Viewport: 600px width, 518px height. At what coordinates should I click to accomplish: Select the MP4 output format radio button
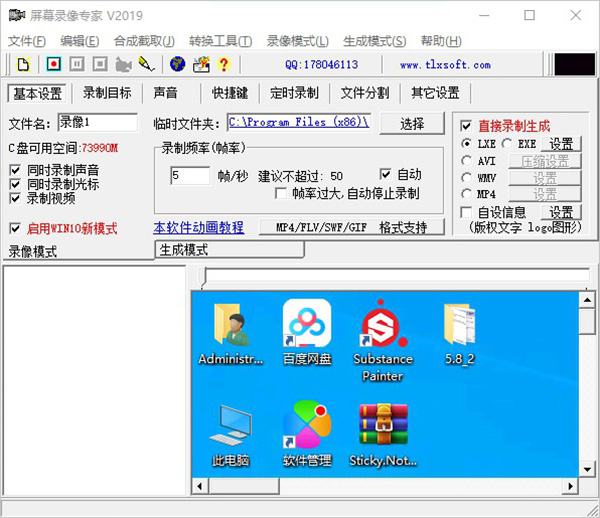tap(467, 194)
